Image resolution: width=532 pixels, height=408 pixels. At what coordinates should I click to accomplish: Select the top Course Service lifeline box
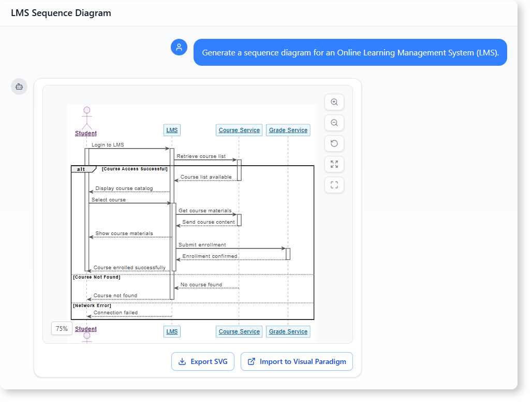(x=239, y=130)
